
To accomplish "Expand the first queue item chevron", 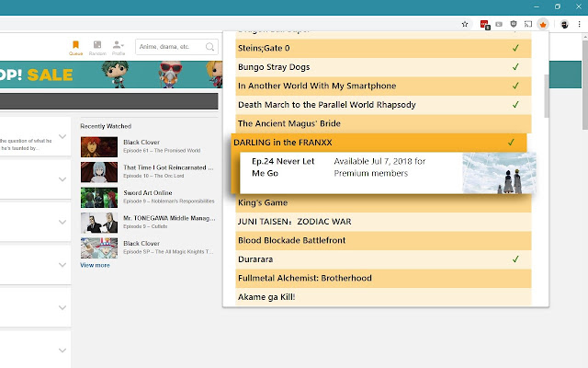I will (62, 136).
